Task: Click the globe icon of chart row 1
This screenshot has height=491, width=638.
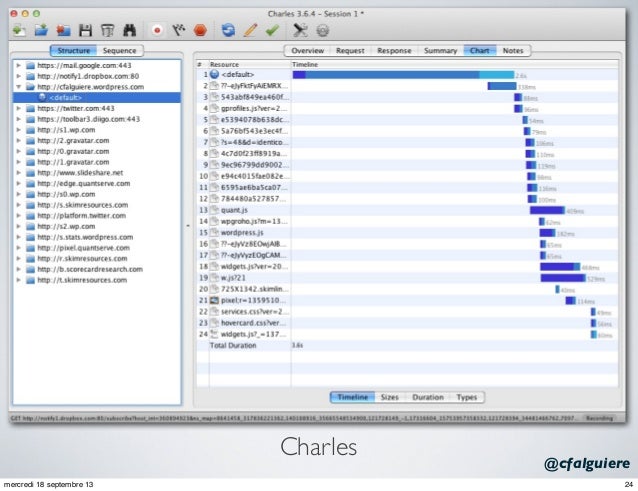Action: click(x=214, y=74)
